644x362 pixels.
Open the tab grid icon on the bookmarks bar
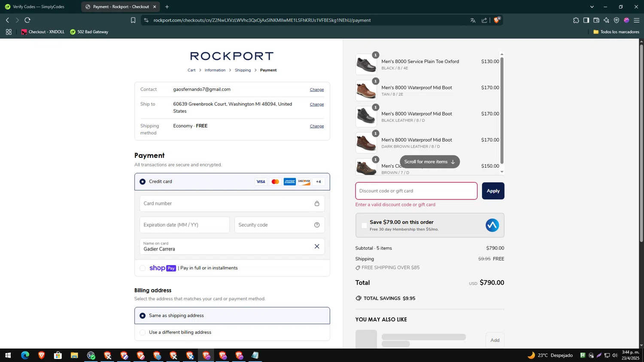click(x=9, y=32)
